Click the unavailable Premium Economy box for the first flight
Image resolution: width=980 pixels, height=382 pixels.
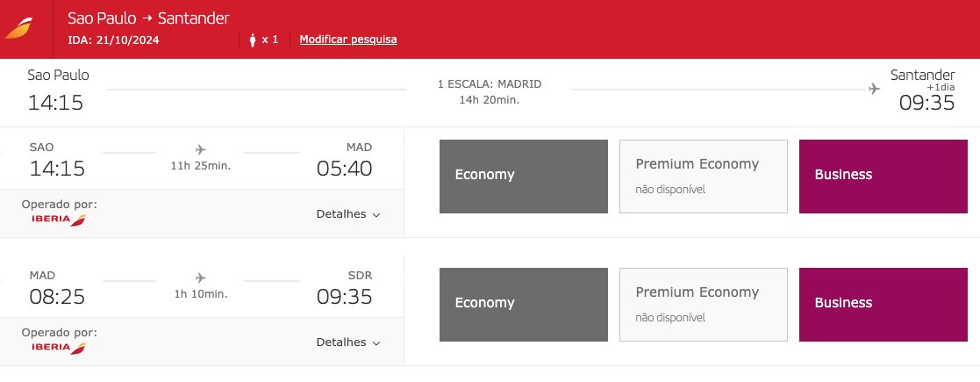(703, 177)
